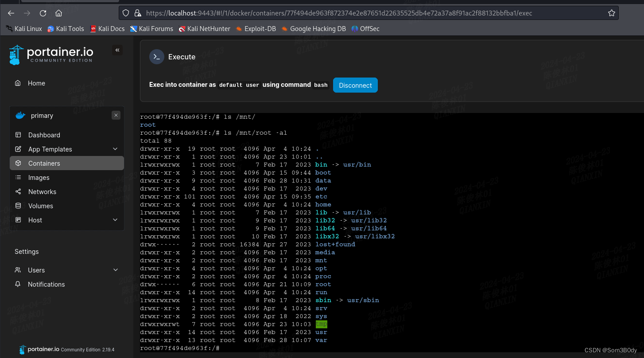This screenshot has width=644, height=358.
Task: Open the Exploit-DB bookmark
Action: click(256, 29)
